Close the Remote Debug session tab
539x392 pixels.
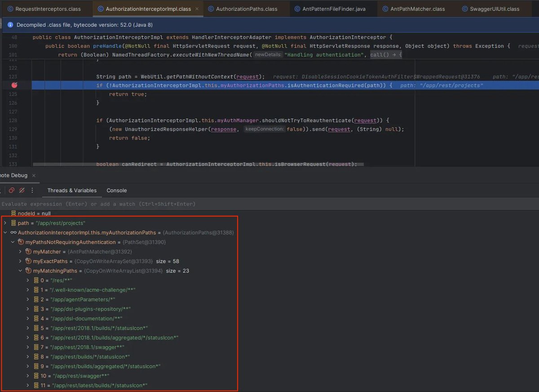tap(35, 176)
